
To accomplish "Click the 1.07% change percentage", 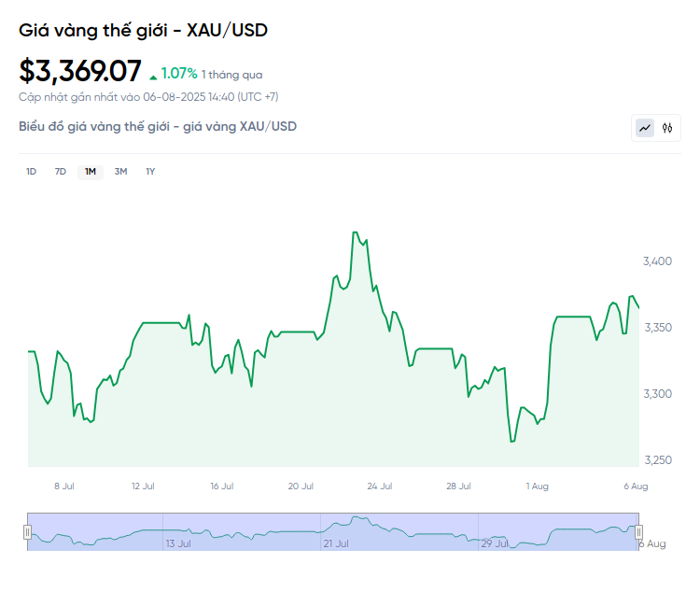I will click(x=179, y=73).
